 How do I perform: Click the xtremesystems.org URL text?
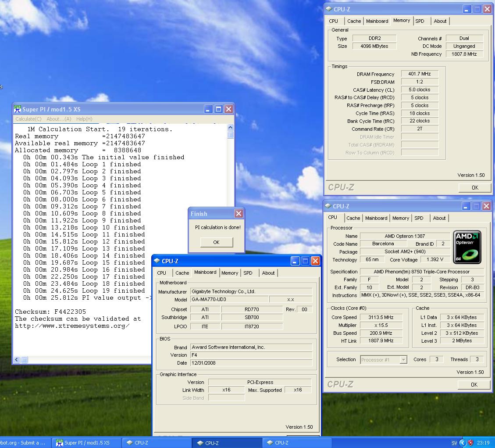(x=72, y=326)
